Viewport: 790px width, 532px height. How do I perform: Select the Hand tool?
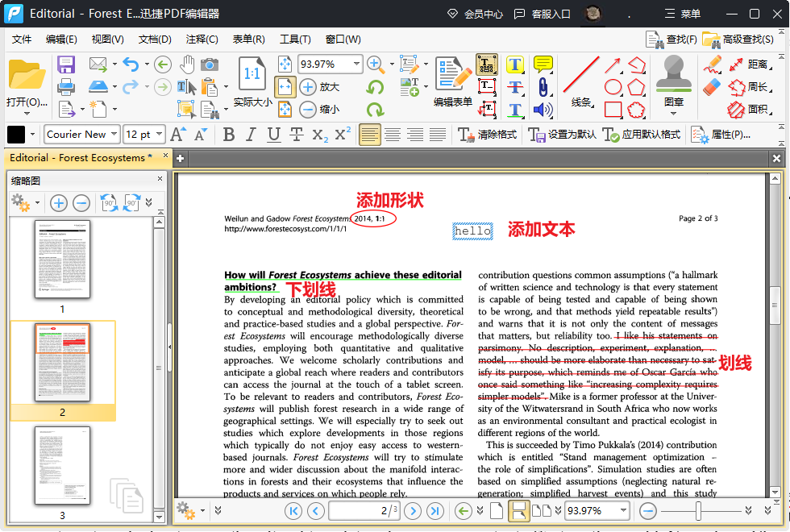pyautogui.click(x=187, y=64)
